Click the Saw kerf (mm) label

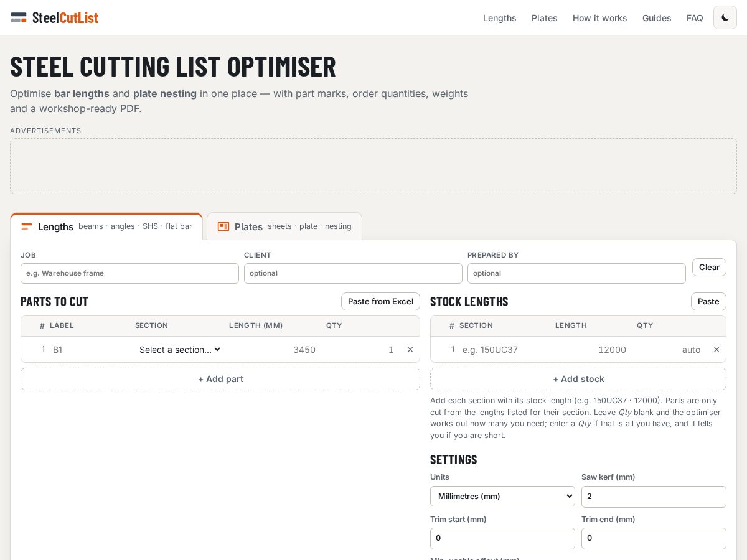point(608,477)
